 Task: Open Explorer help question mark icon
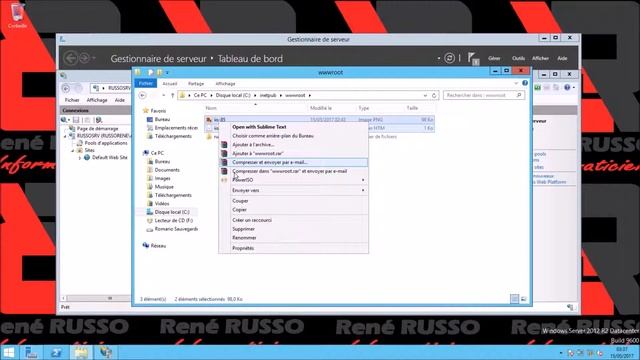click(x=525, y=83)
